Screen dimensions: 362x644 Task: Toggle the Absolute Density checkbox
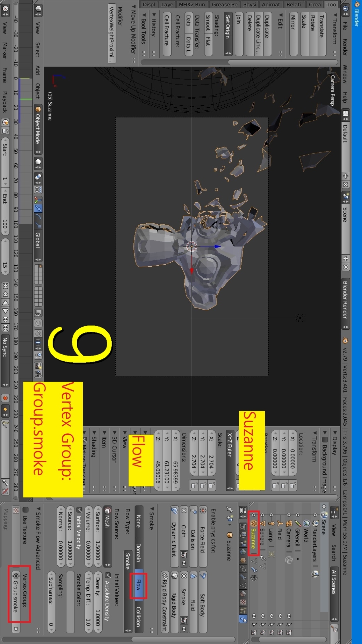pos(108,576)
